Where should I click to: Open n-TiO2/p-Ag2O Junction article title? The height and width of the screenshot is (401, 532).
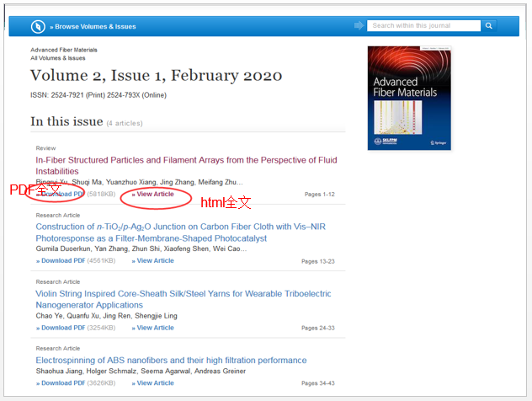click(180, 233)
